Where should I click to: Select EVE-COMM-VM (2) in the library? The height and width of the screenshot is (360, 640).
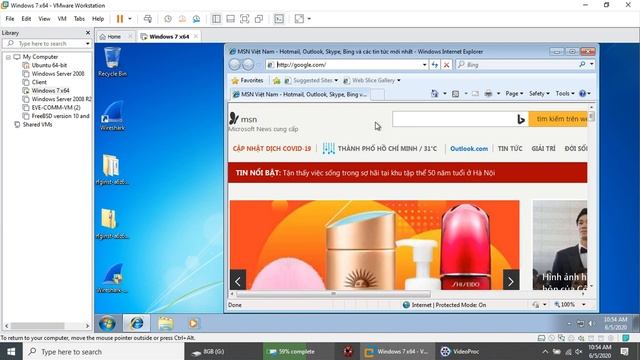click(56, 107)
